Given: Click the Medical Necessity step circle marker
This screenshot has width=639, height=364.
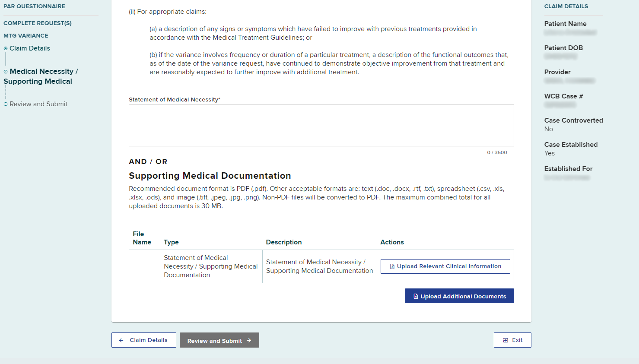Looking at the screenshot, I should coord(6,72).
